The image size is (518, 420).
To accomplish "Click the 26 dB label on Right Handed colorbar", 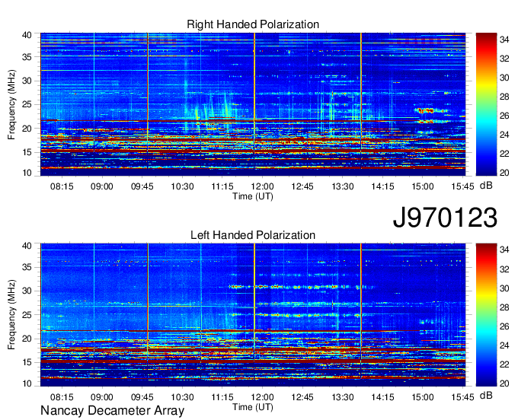I will tap(504, 116).
